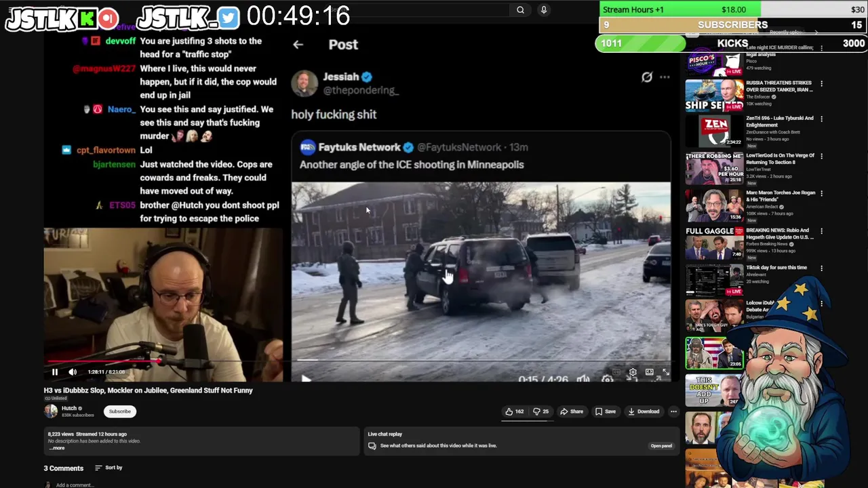Subscribe to the Hutch channel
This screenshot has height=488, width=868.
[x=120, y=411]
